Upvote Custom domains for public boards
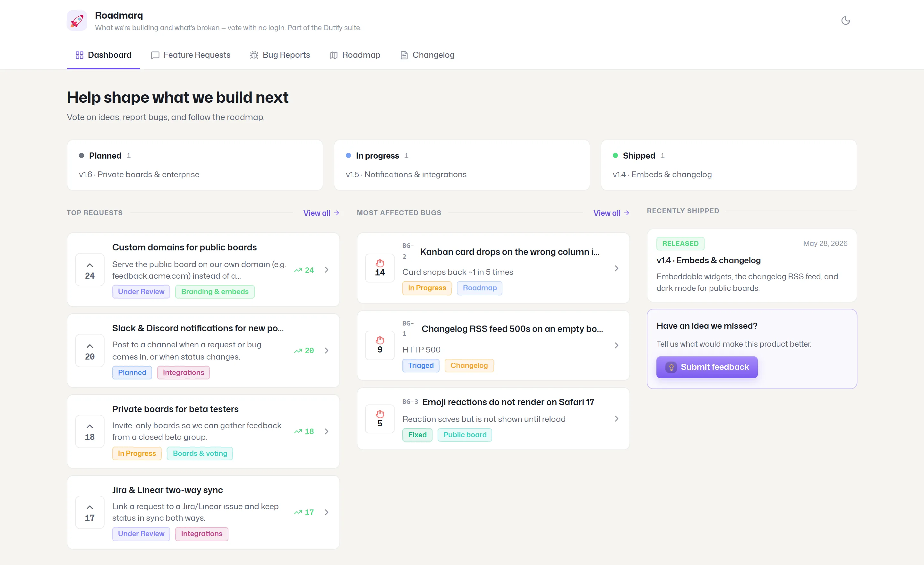 (x=90, y=270)
